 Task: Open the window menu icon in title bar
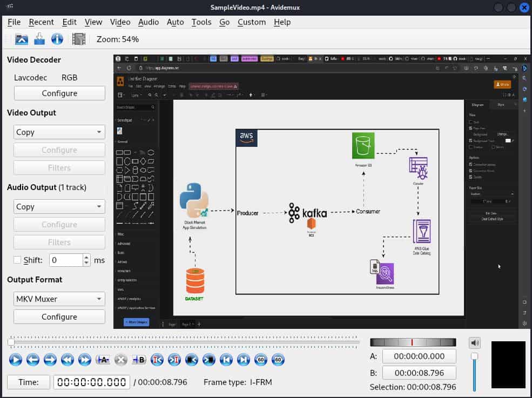(x=10, y=6)
